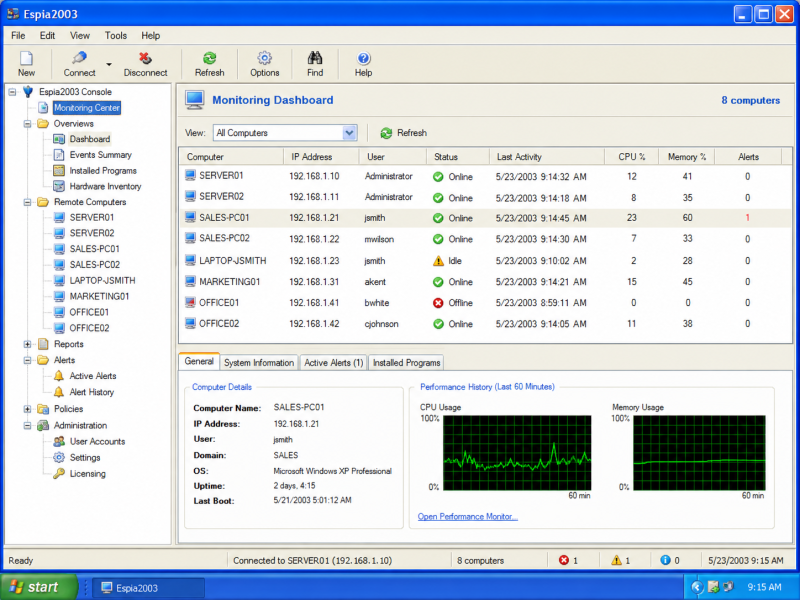Click the taskbar clock showing 9:15 AM
The width and height of the screenshot is (800, 600).
[x=764, y=587]
